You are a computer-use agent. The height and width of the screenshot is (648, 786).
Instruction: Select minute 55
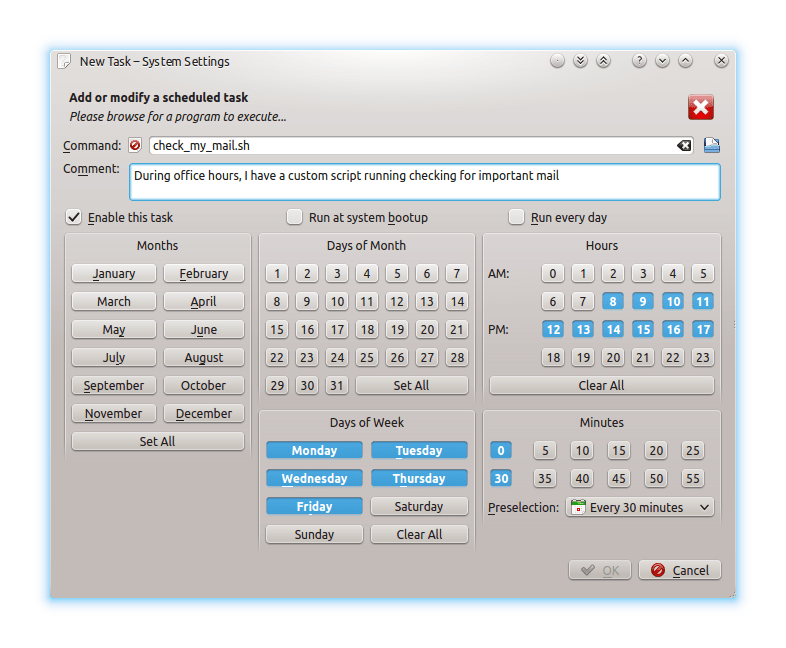pos(693,478)
